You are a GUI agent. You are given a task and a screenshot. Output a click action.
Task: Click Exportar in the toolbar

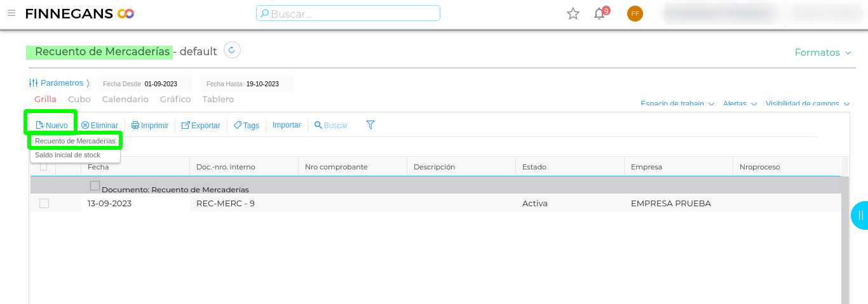pyautogui.click(x=201, y=125)
